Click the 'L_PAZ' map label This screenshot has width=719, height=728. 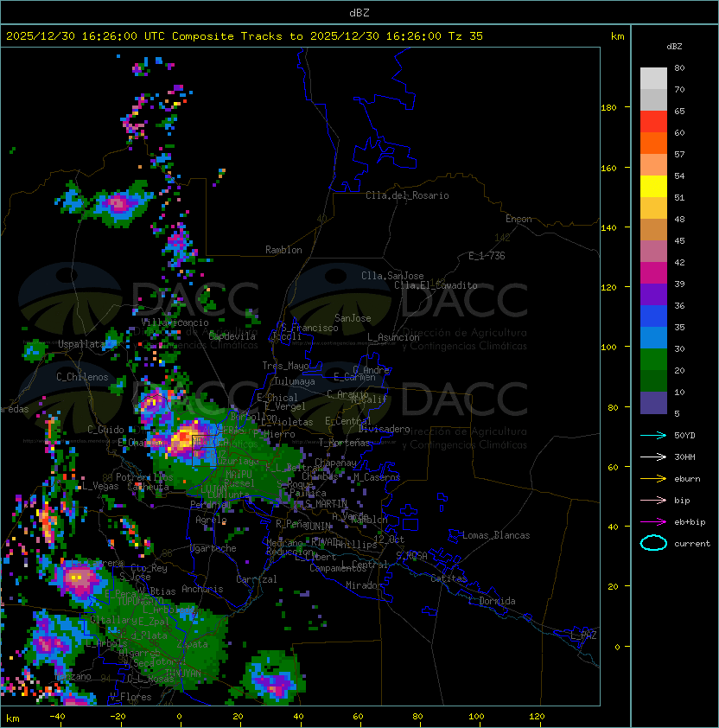click(583, 635)
